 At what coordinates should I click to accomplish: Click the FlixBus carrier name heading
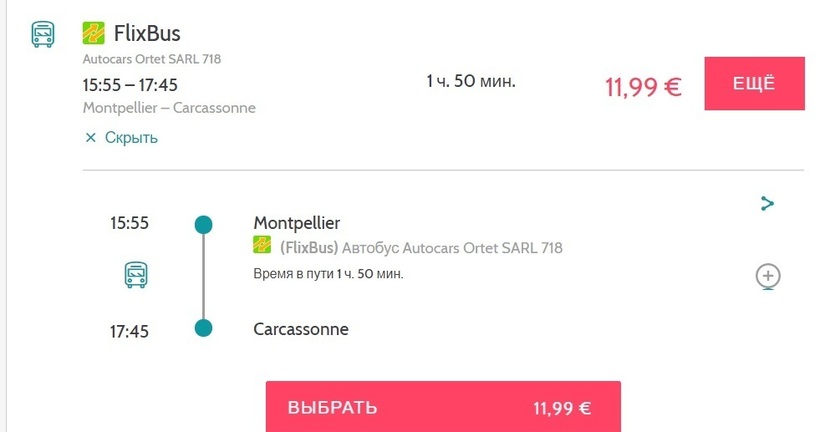(147, 33)
